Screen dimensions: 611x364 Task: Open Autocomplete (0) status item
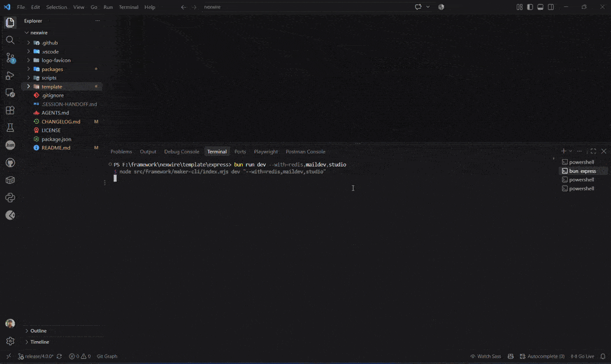(x=542, y=356)
